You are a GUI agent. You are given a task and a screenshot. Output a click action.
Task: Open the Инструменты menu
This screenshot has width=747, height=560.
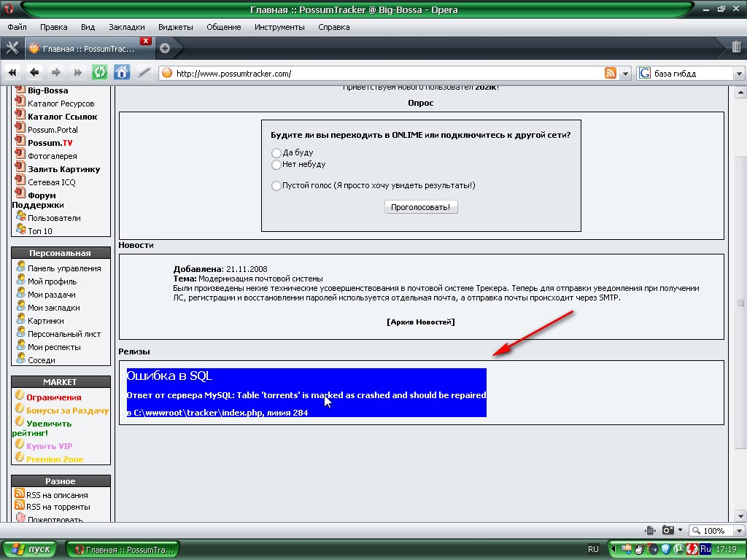(279, 27)
